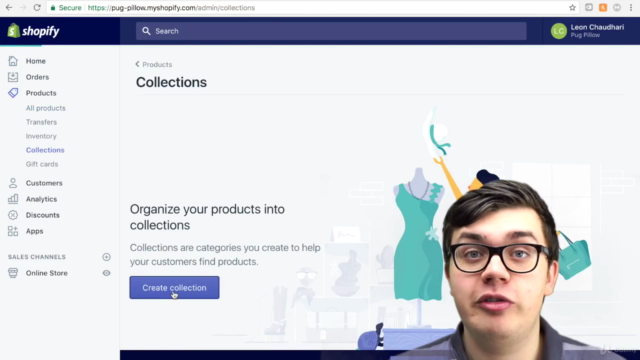Click the round grey extension icon
This screenshot has width=640, height=360.
pyautogui.click(x=617, y=7)
